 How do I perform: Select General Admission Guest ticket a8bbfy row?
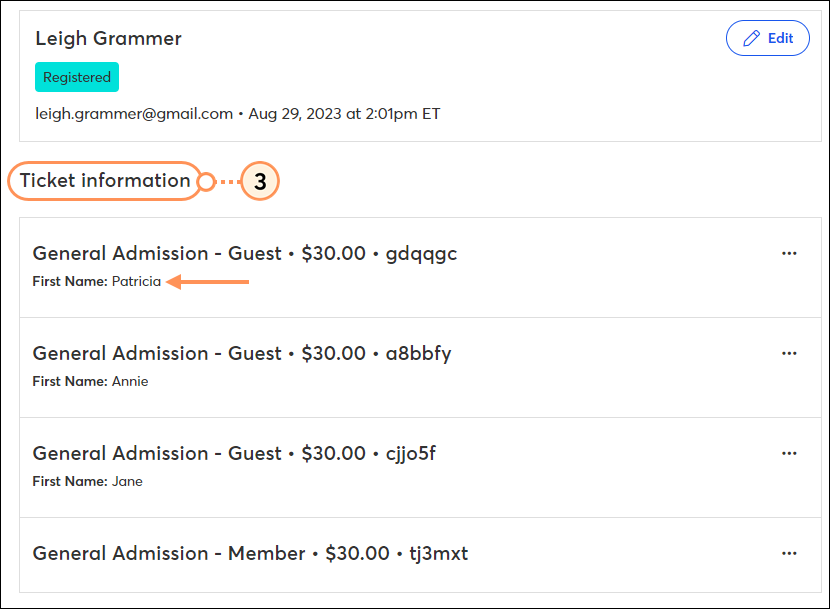click(420, 368)
